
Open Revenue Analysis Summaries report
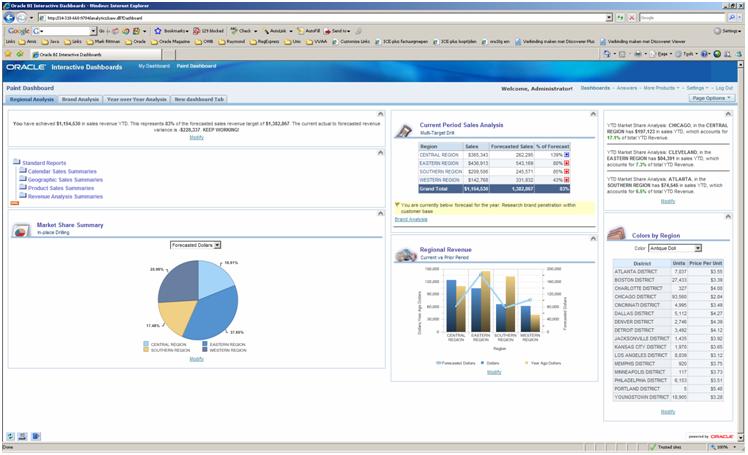pos(65,196)
